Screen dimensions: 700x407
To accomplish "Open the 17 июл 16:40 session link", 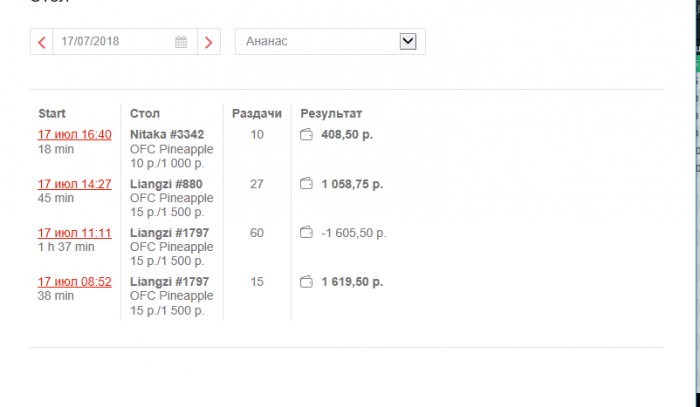I will coord(75,135).
